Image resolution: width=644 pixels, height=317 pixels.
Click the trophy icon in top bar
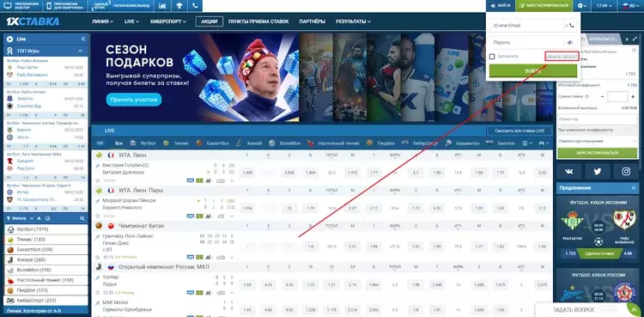(179, 6)
